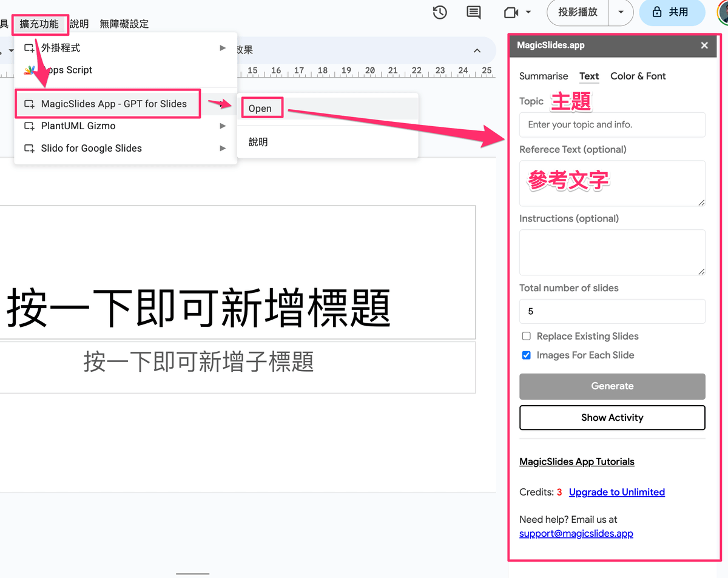
Task: Choose PlantUML Gizmo from the menu
Action: coord(126,126)
